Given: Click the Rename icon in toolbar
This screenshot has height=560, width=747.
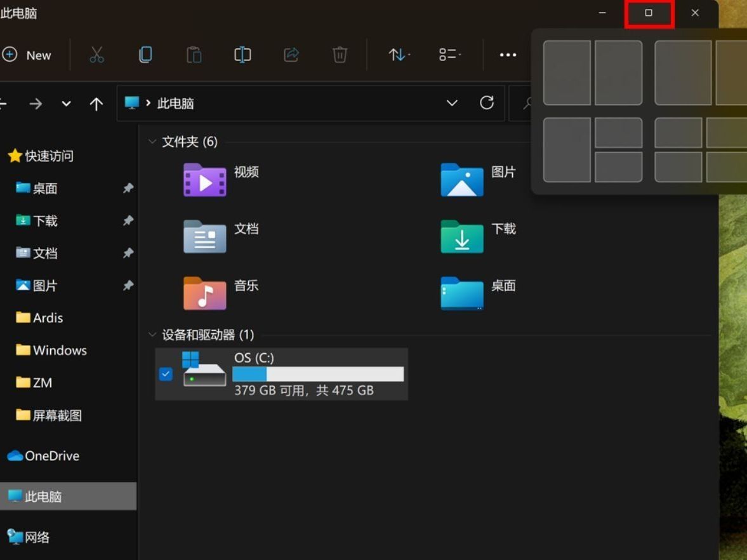Looking at the screenshot, I should click(242, 55).
